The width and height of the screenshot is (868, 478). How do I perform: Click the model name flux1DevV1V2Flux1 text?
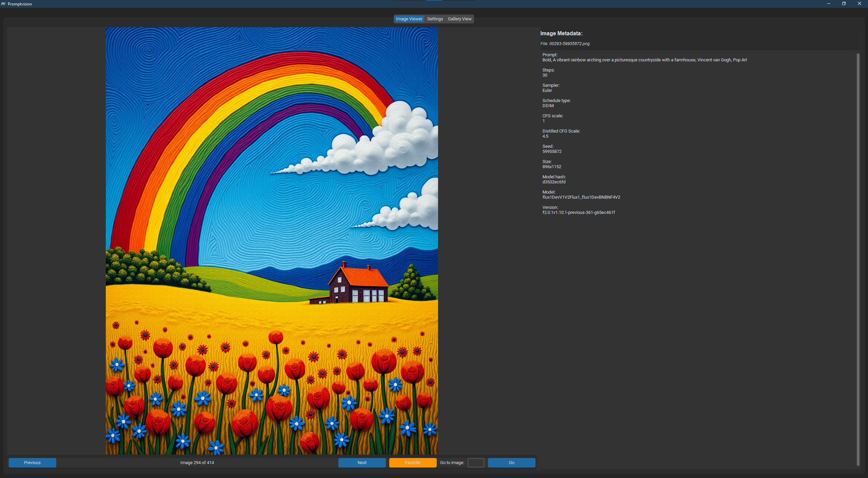(x=581, y=197)
